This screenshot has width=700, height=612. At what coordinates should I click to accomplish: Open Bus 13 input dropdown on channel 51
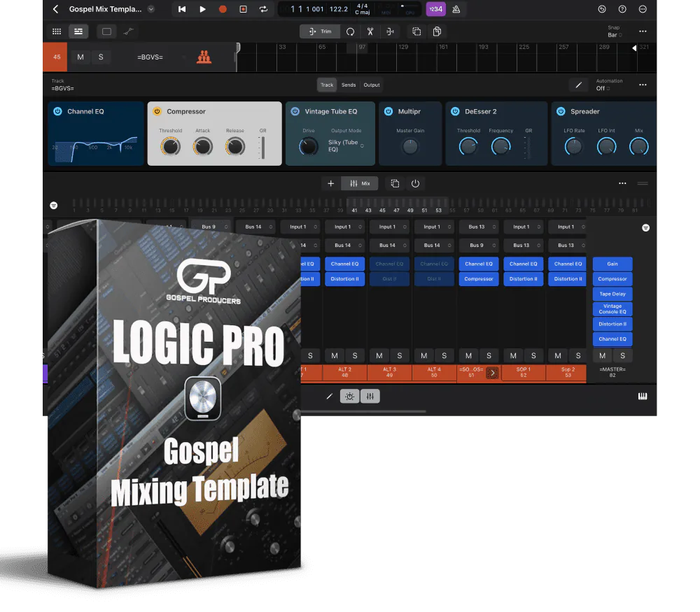tap(479, 227)
